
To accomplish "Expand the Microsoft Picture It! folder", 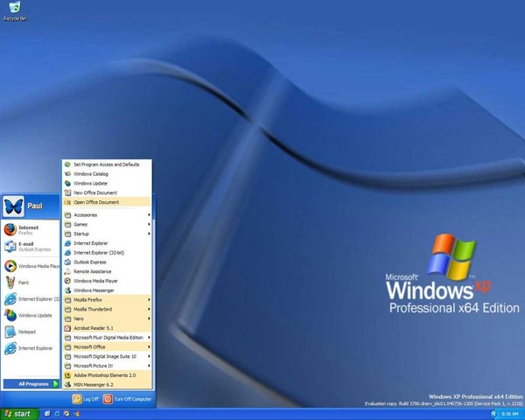I will (x=107, y=366).
